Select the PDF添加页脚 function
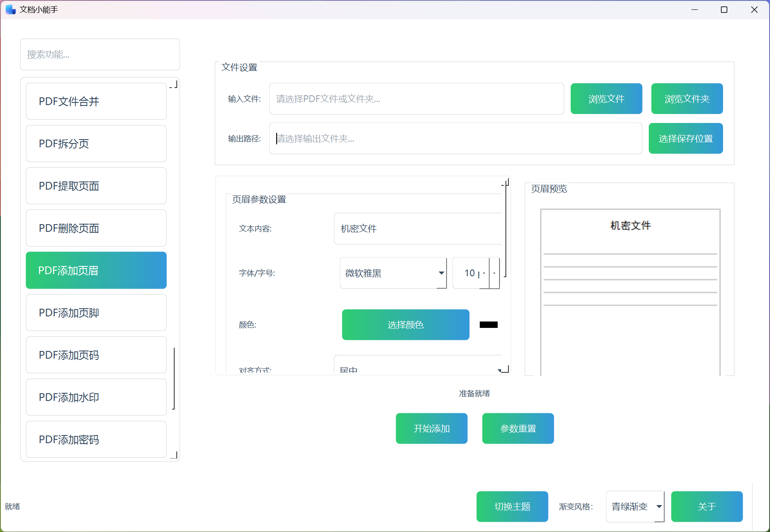Screen dimensions: 770x532 point(96,313)
